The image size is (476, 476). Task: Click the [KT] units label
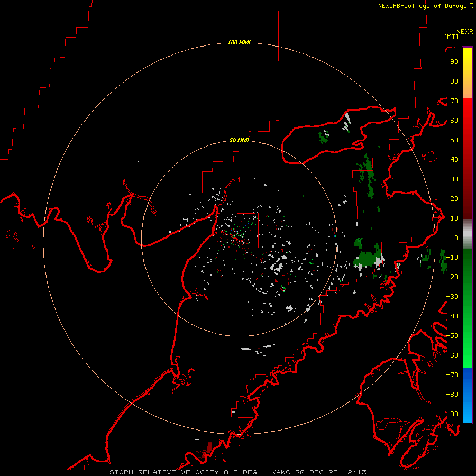coord(451,36)
